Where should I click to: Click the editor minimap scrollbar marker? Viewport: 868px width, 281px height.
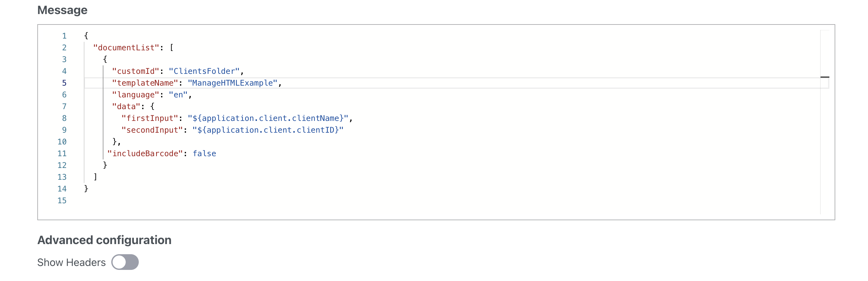[x=824, y=77]
